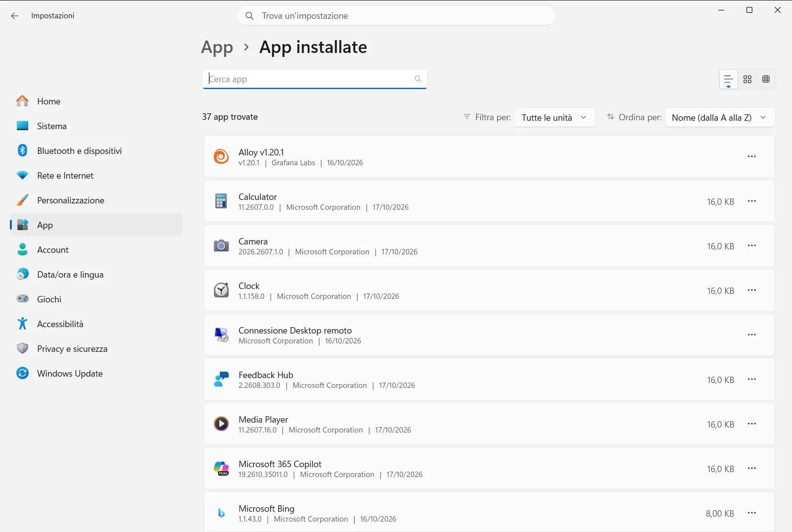Open Personalizzazione settings
This screenshot has width=792, height=532.
97,200
